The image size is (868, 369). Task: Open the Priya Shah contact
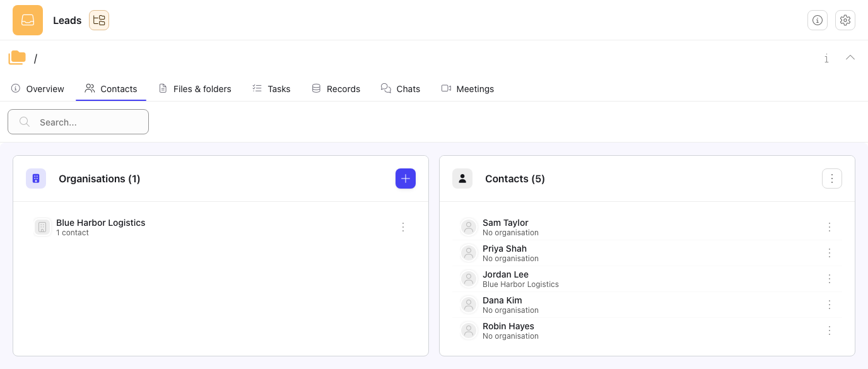pos(647,253)
